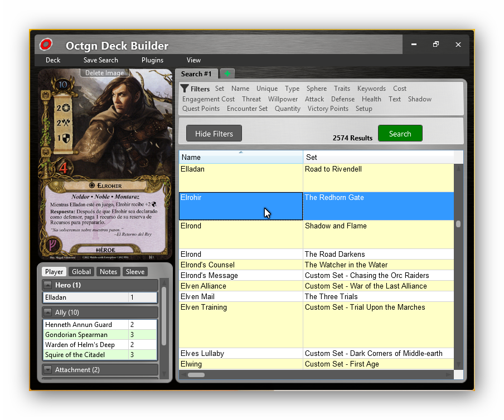504x420 pixels.
Task: Add the Traits filter
Action: point(342,89)
